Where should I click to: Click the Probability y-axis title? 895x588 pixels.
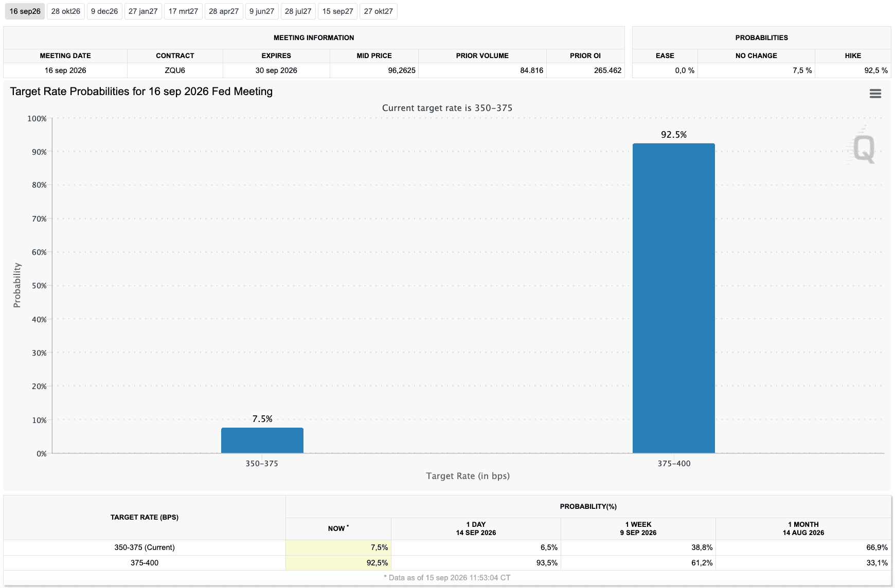click(17, 285)
